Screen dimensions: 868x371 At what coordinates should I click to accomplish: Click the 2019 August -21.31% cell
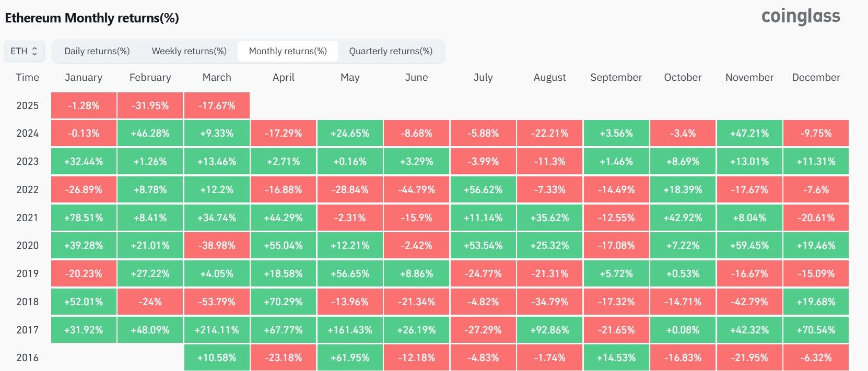(x=549, y=273)
